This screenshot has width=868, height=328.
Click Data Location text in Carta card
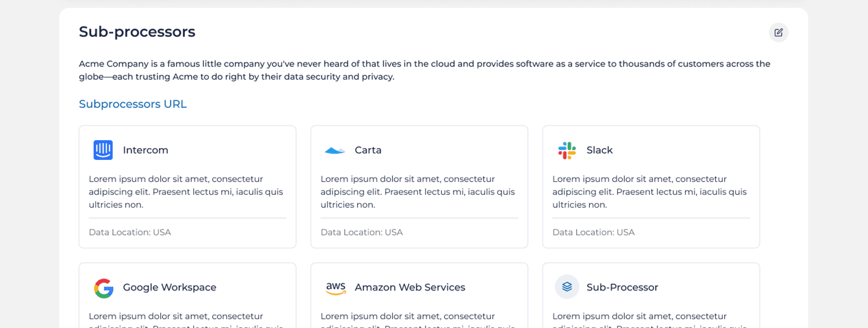click(361, 232)
